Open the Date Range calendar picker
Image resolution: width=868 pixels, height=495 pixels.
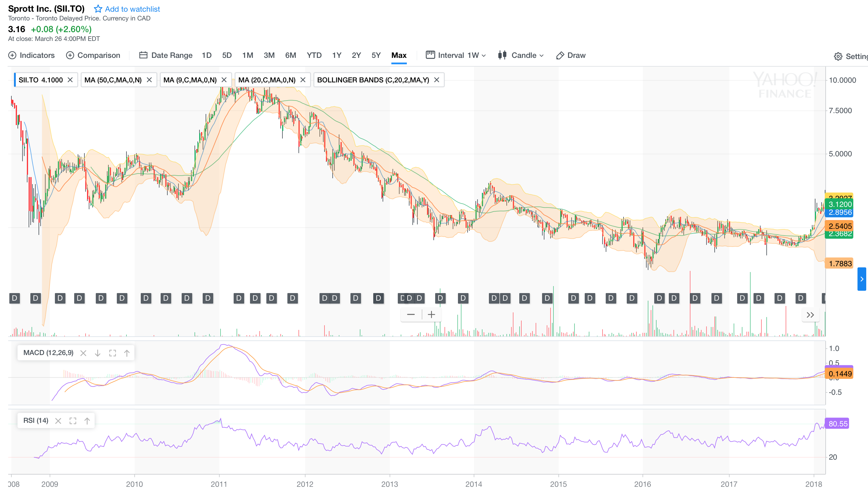(143, 56)
